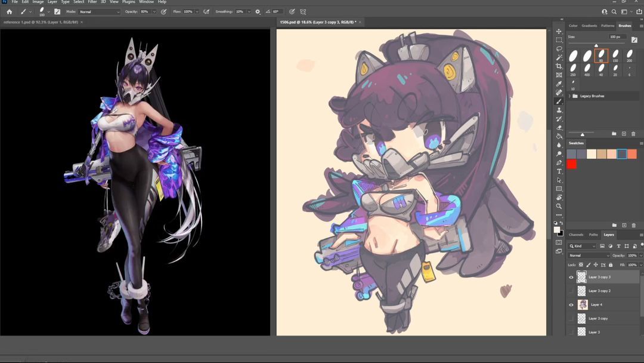Viewport: 644px width, 363px height.
Task: Open the Smoothing 10% dropdown arrow
Action: point(249,12)
